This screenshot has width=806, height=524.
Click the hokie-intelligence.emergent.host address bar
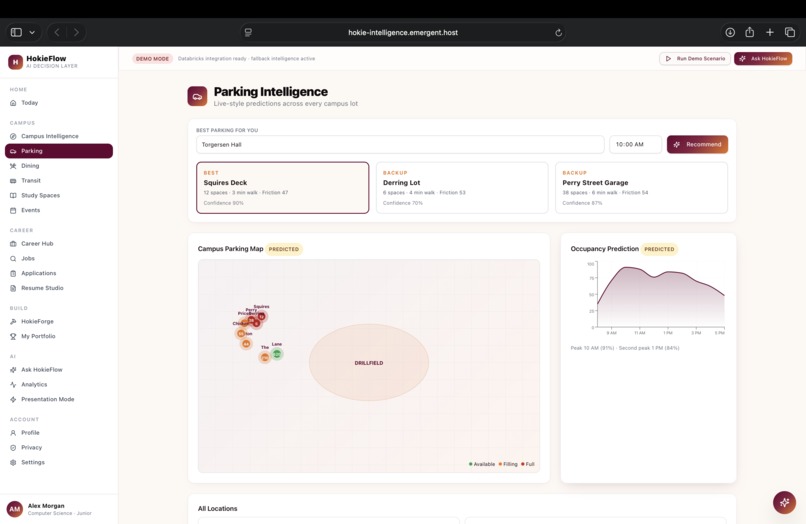click(x=403, y=32)
